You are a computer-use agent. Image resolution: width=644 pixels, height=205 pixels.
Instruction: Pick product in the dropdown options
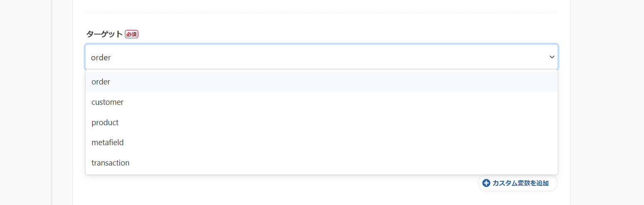pyautogui.click(x=322, y=123)
